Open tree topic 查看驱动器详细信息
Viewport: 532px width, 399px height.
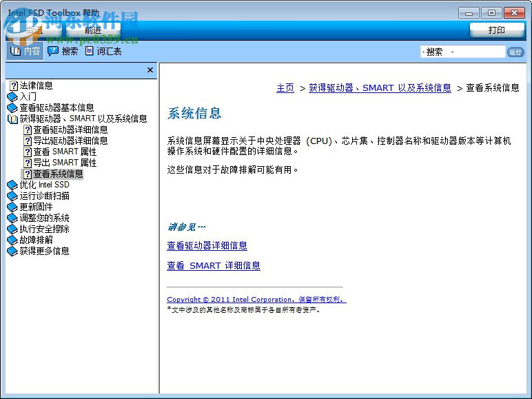(x=70, y=130)
